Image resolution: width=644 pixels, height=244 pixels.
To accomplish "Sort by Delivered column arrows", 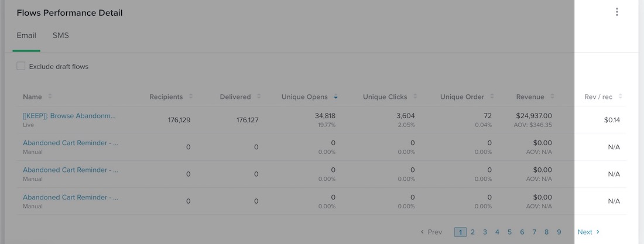I will [x=259, y=97].
